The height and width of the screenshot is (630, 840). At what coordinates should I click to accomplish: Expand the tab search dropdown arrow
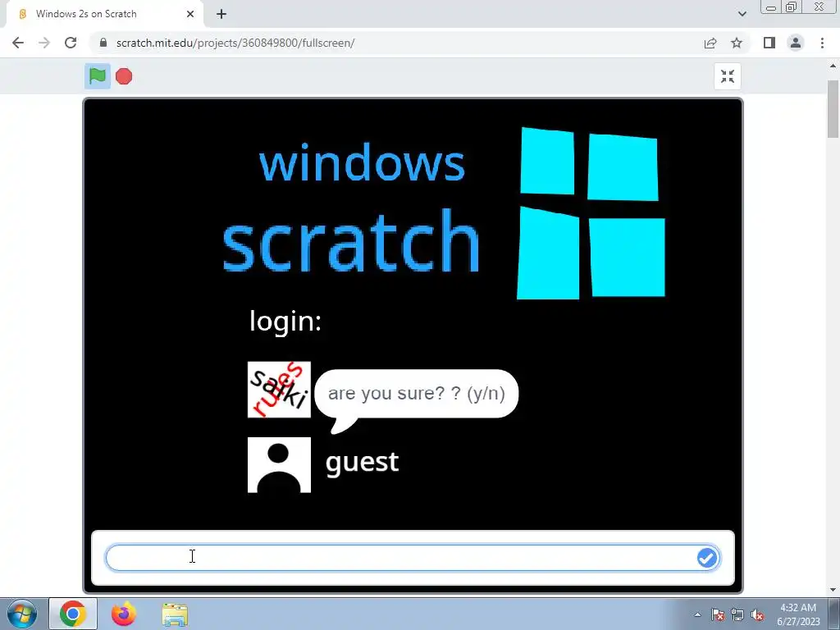[742, 14]
